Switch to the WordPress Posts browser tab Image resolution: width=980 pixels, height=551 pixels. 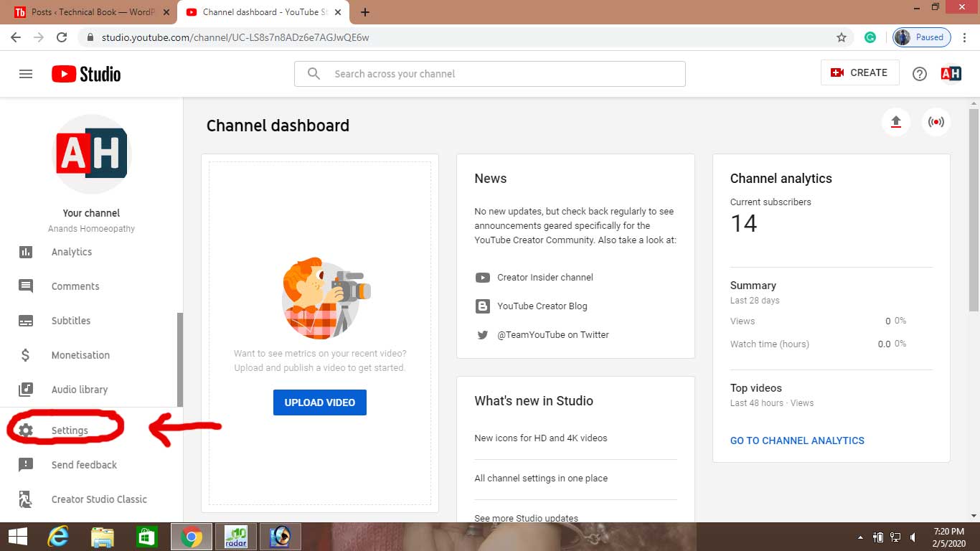coord(90,12)
